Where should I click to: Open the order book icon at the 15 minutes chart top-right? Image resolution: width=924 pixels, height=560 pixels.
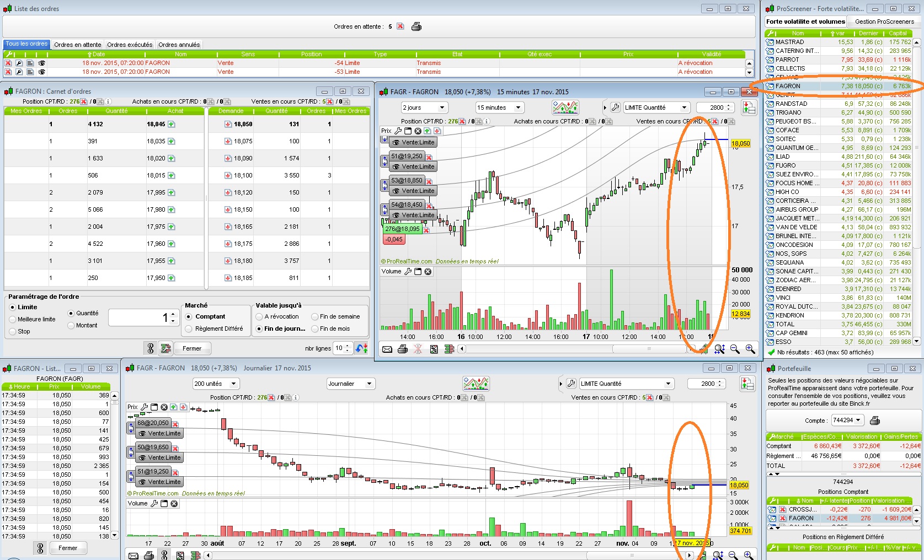click(x=749, y=107)
